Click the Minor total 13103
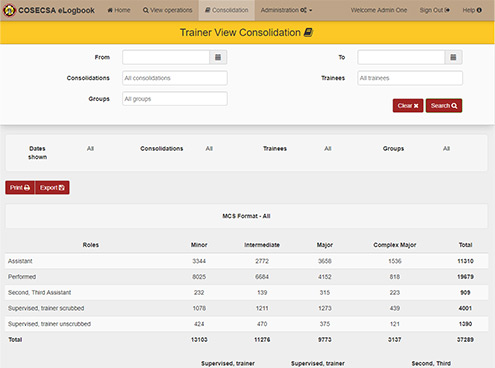Image resolution: width=495 pixels, height=368 pixels. click(199, 340)
